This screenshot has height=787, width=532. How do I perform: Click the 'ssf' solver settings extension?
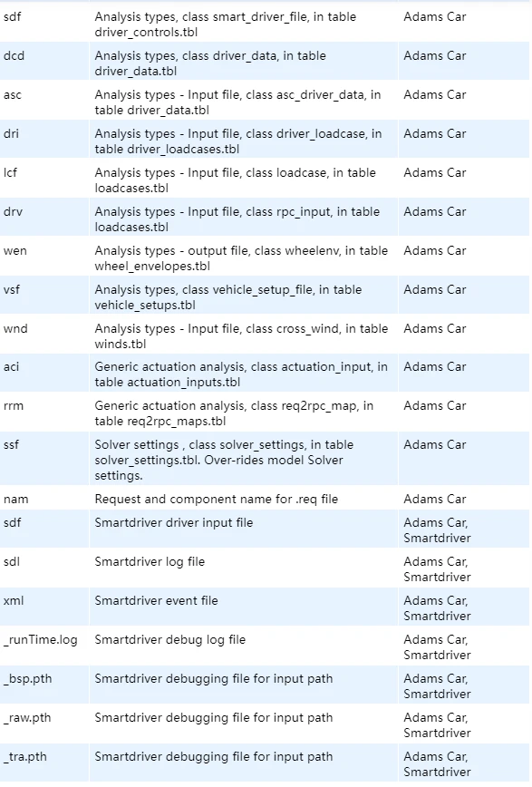(x=11, y=444)
